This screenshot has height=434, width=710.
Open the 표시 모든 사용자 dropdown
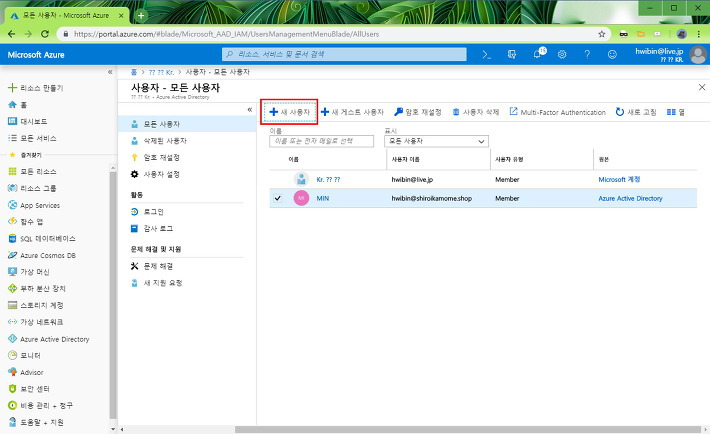click(x=436, y=141)
